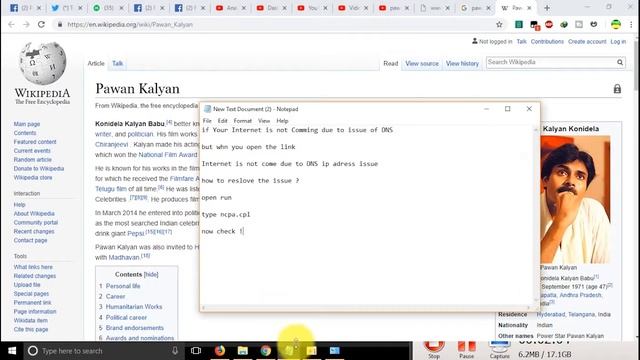Click the page protection padlock icon
Viewport: 640px width, 360px height.
pos(617,89)
